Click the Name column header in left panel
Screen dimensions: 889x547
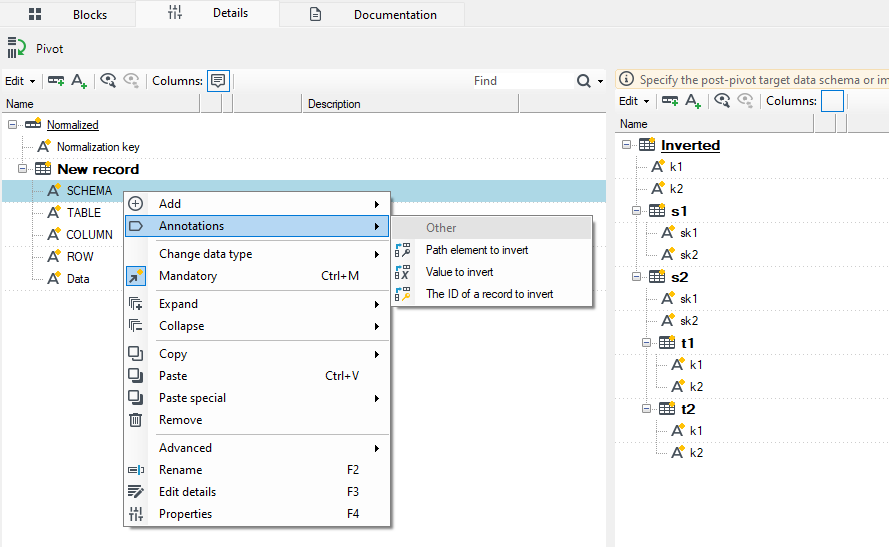101,104
